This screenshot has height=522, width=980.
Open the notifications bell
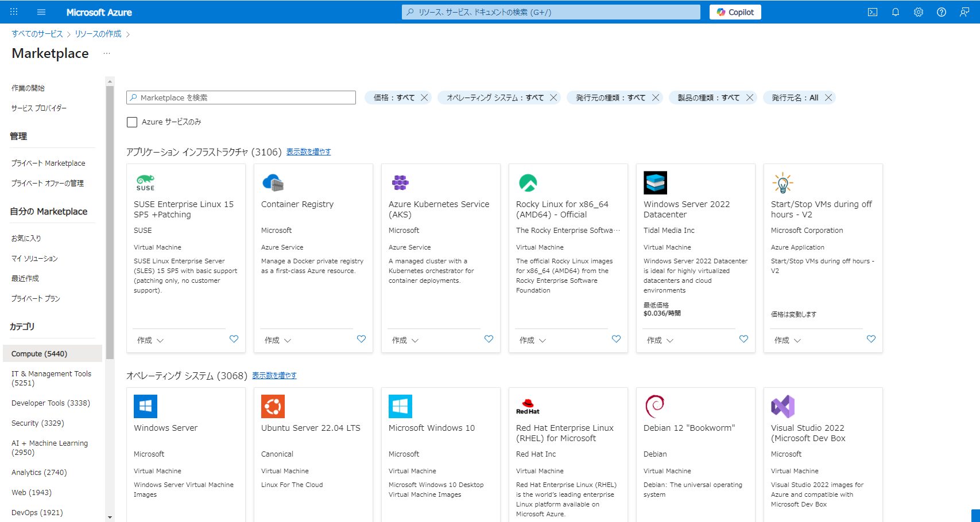pyautogui.click(x=896, y=12)
